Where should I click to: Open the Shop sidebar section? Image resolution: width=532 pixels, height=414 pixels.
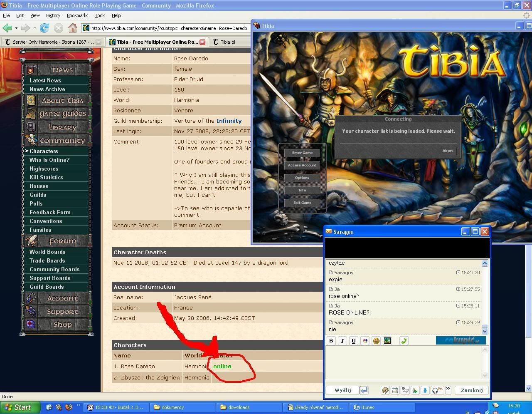coord(57,325)
